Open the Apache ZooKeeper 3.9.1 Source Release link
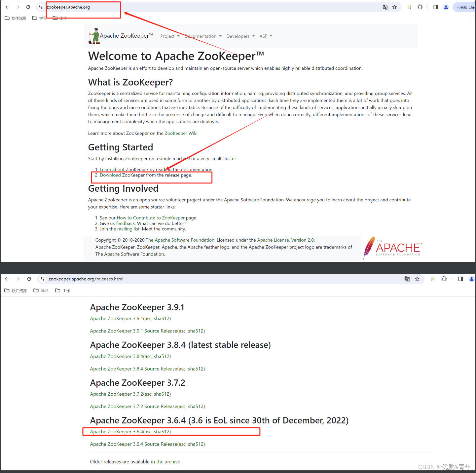This screenshot has height=473, width=476. 133,331
